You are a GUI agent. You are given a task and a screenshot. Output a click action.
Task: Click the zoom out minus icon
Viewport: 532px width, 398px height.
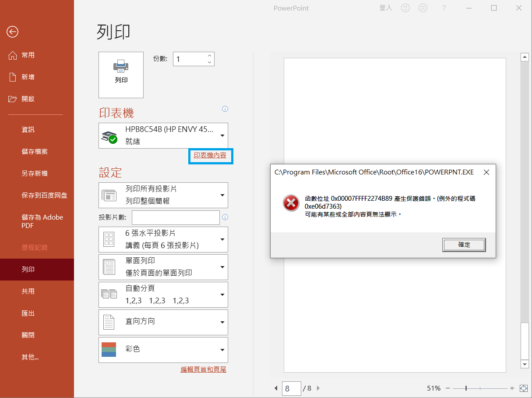(x=447, y=388)
